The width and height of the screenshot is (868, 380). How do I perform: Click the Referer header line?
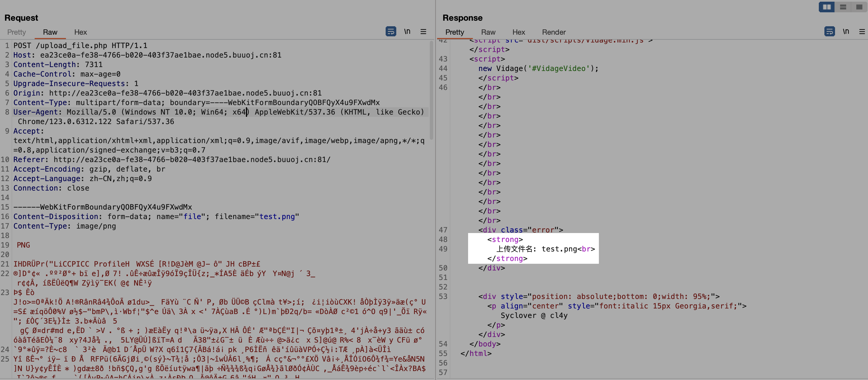point(172,160)
